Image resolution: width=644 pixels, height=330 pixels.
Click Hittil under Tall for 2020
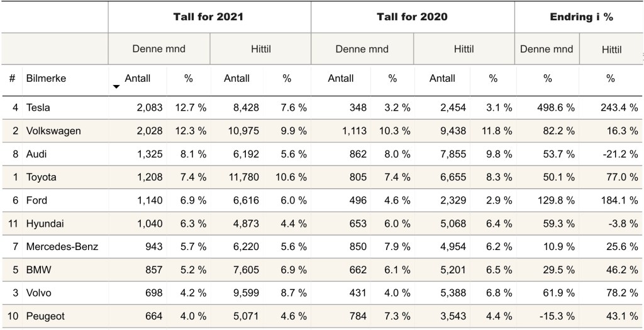pos(464,49)
